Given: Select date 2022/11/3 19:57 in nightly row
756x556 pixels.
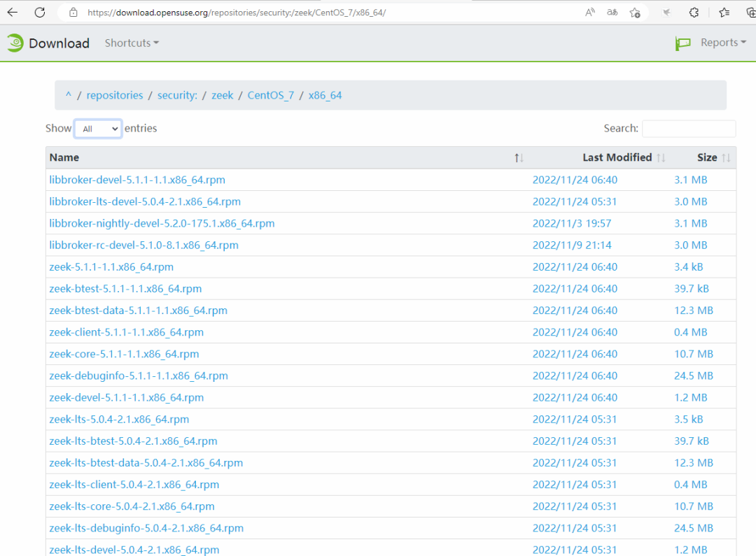Looking at the screenshot, I should [572, 223].
